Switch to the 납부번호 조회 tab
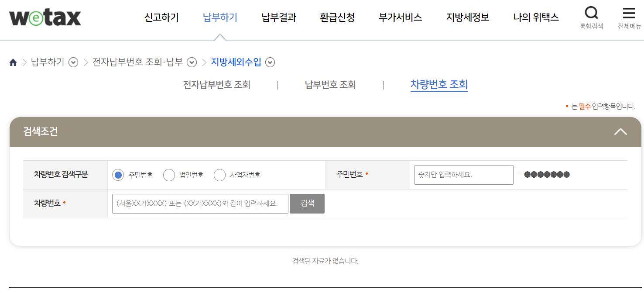 pos(330,84)
